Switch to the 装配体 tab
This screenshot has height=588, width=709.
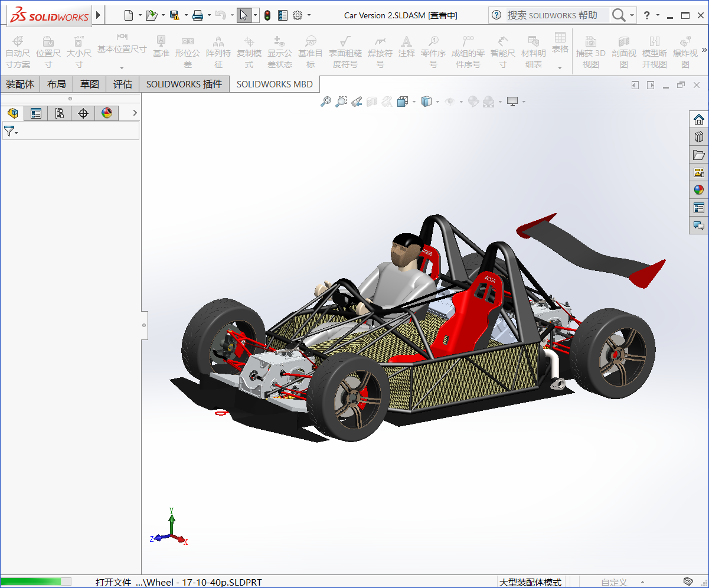pos(20,84)
